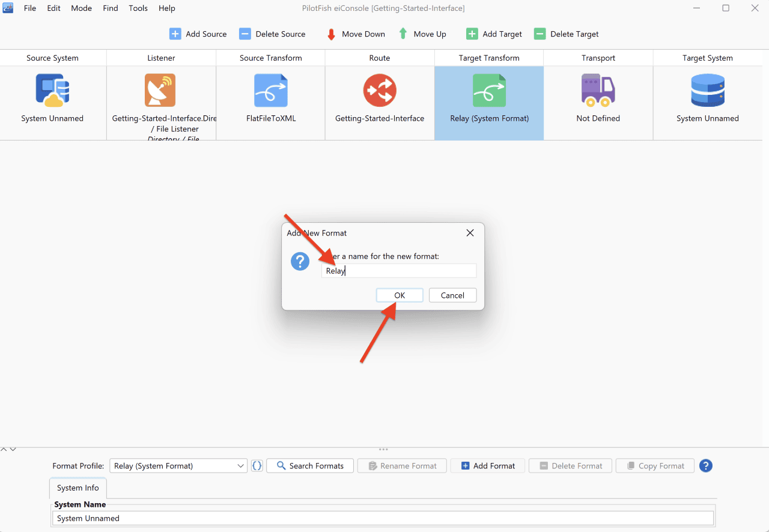Select the Relay target transform icon
The image size is (769, 532).
tap(489, 91)
